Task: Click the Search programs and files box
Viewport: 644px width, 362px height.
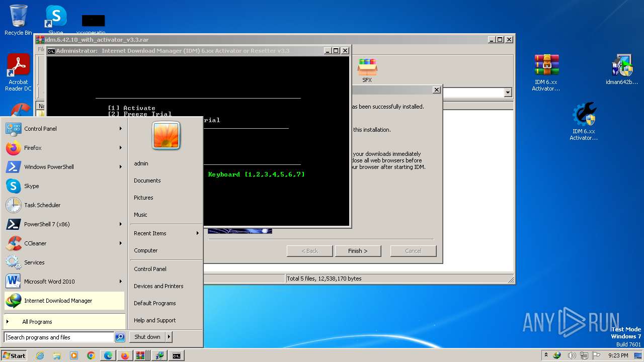Action: 59,337
